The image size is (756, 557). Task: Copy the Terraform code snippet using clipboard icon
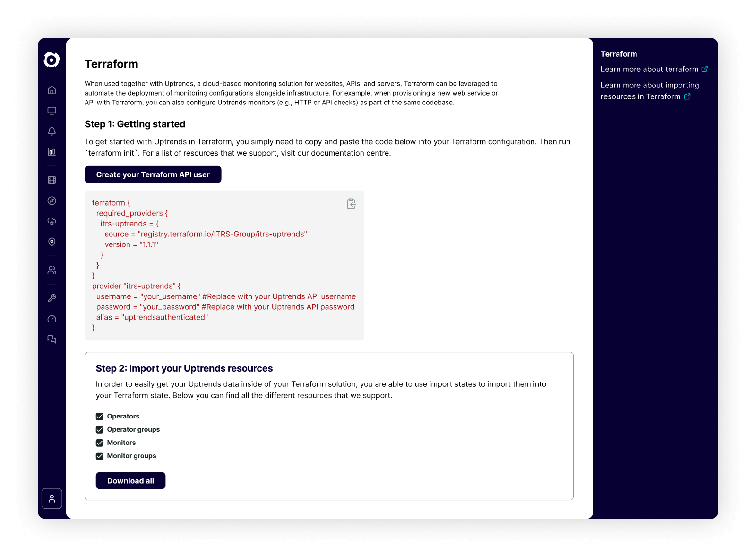351,203
